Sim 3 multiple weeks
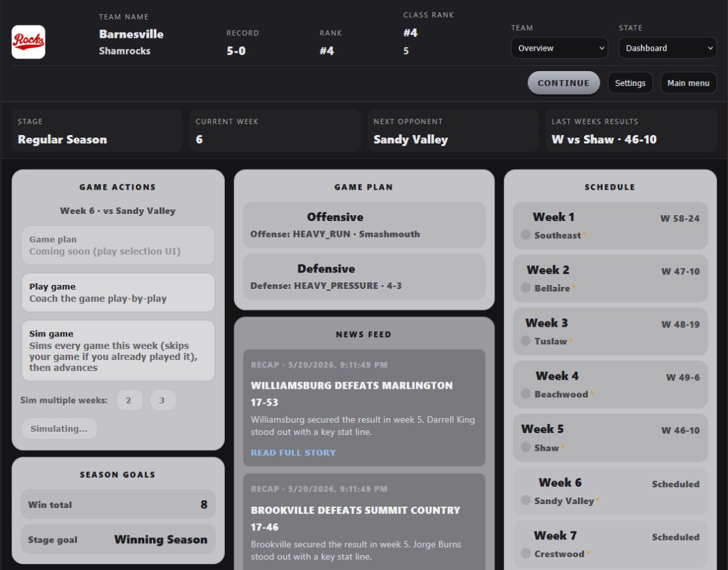728x570 pixels. click(x=162, y=400)
